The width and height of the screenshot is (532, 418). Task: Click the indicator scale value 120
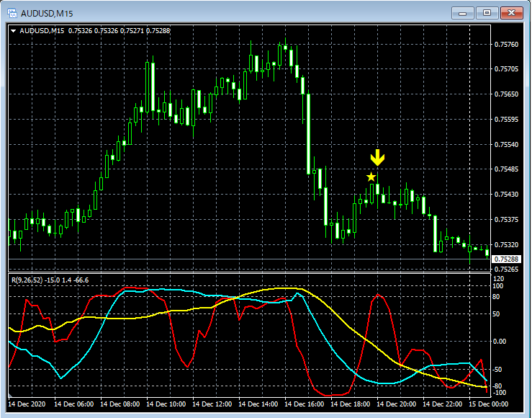coord(499,277)
